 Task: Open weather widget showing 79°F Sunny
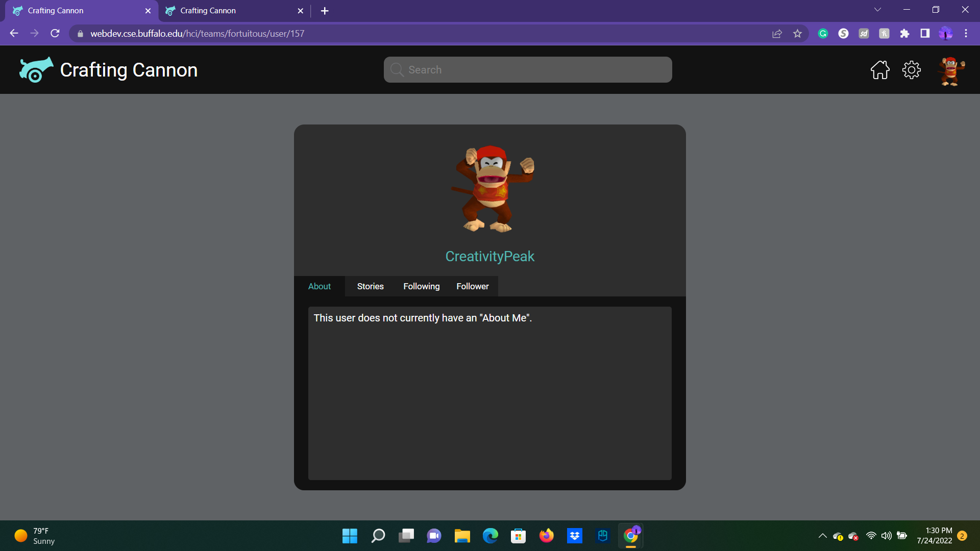click(x=35, y=536)
